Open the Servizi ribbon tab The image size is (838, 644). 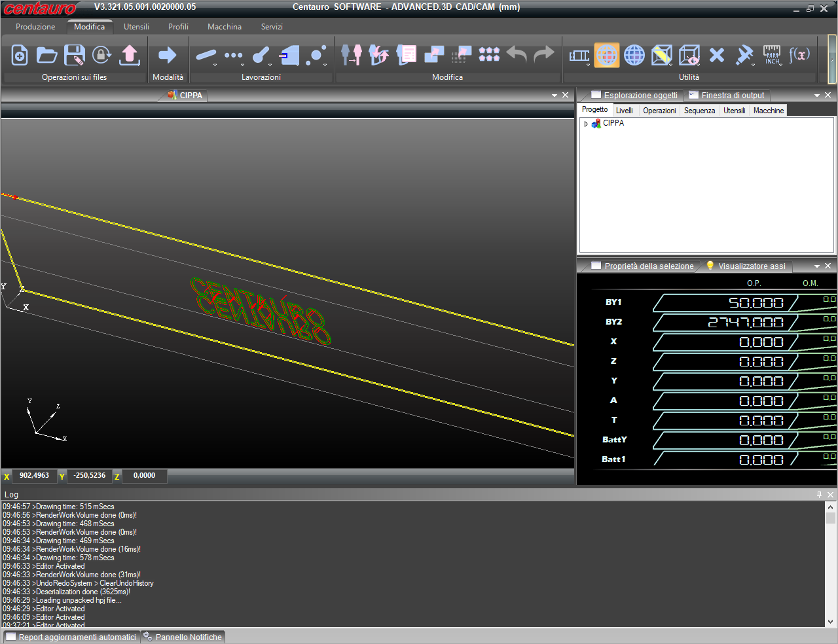tap(272, 27)
